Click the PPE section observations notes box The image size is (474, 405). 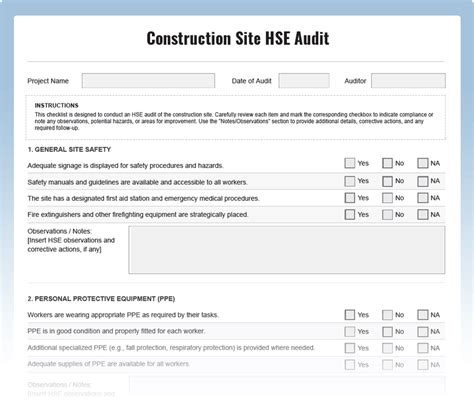287,387
